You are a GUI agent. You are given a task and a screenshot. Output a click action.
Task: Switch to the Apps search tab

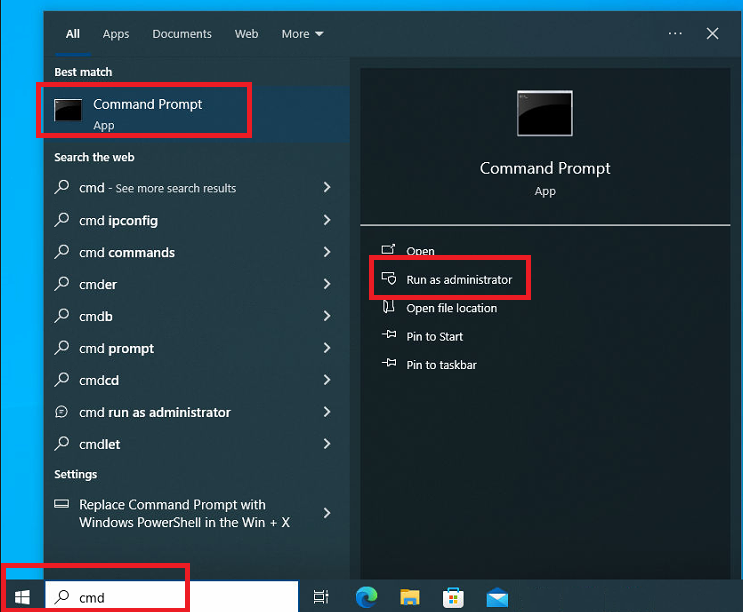116,34
